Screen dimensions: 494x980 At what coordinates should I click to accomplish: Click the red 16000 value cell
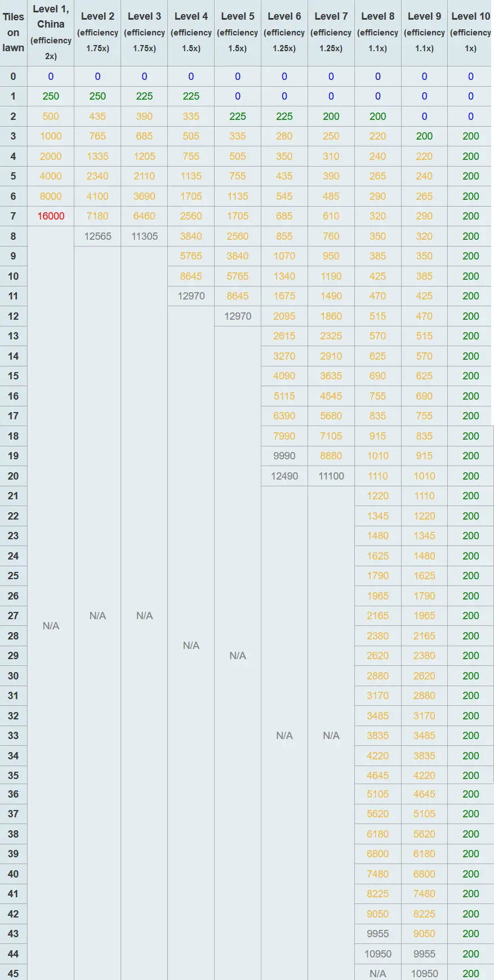(51, 216)
